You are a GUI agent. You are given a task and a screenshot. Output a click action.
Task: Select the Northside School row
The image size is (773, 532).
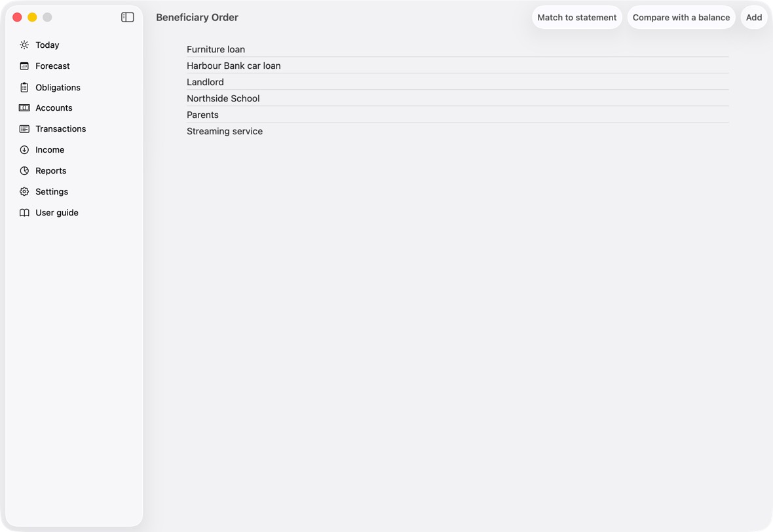click(x=457, y=98)
